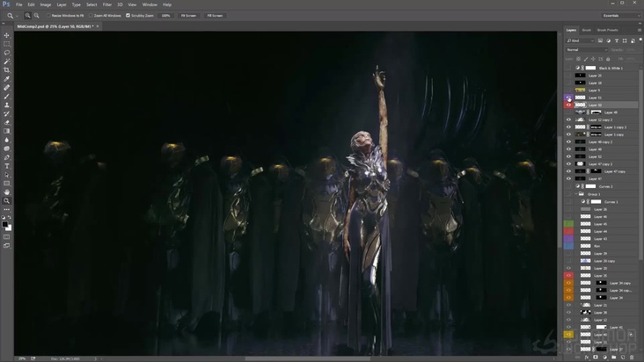644x362 pixels.
Task: Switch to the Brush Presets tab
Action: point(607,30)
